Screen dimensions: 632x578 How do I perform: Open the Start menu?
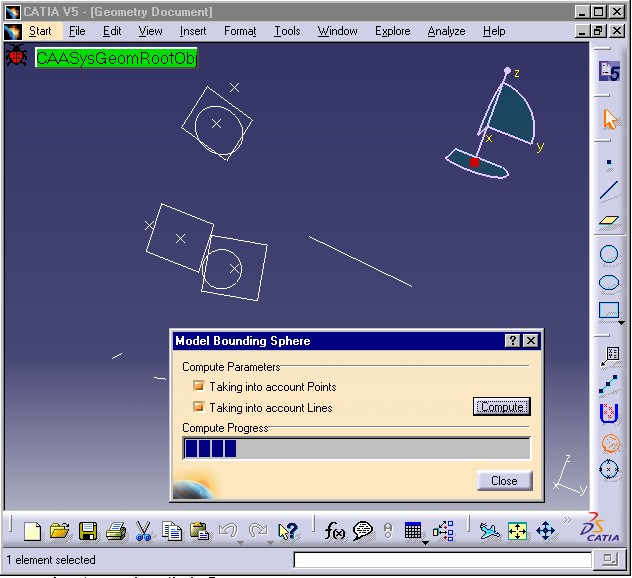point(40,31)
